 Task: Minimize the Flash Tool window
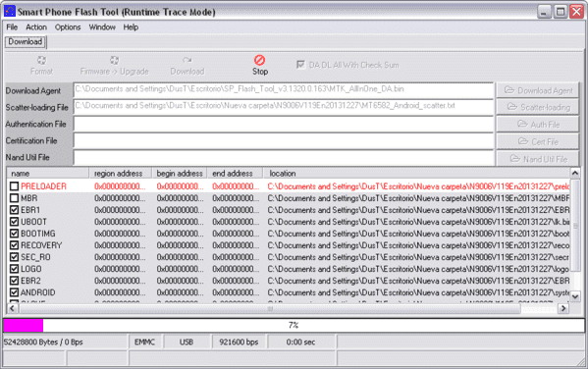click(544, 12)
